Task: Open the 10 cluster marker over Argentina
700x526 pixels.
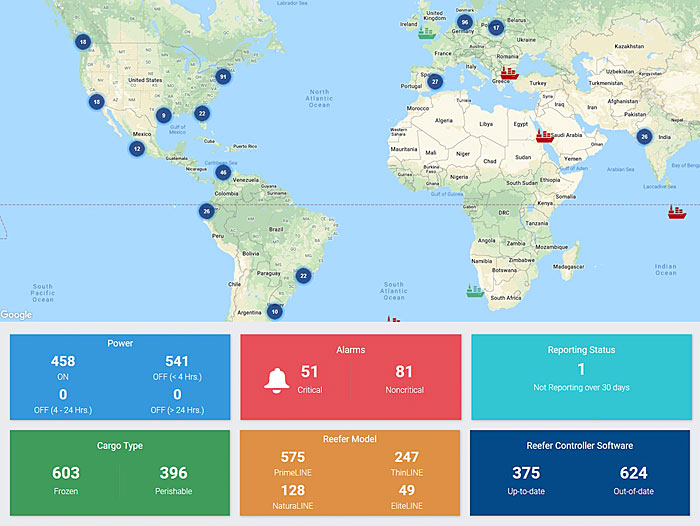Action: click(274, 312)
